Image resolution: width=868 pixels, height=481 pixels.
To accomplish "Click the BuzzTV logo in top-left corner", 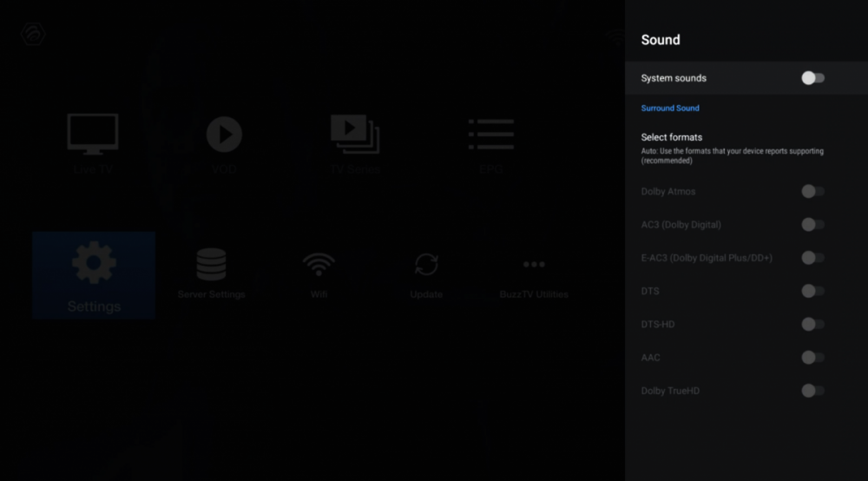I will click(34, 35).
